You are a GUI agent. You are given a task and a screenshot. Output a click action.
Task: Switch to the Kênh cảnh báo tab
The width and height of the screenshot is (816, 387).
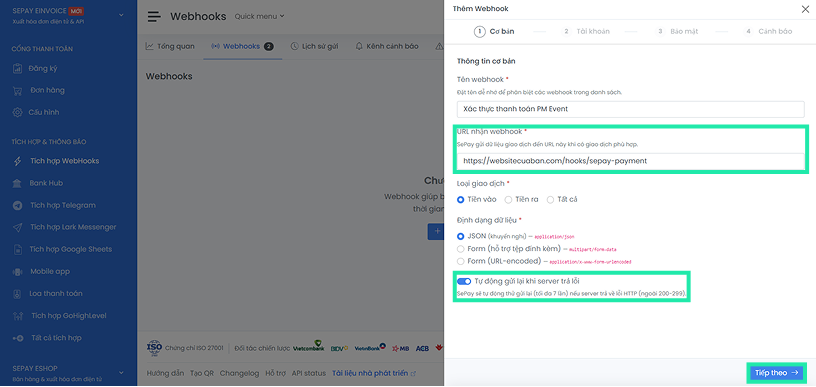[387, 46]
